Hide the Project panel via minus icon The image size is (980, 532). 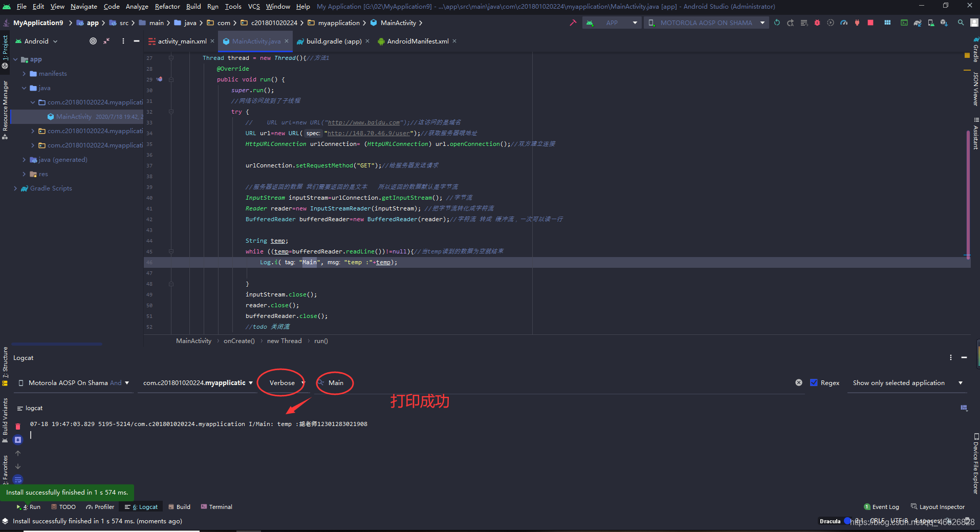[137, 41]
